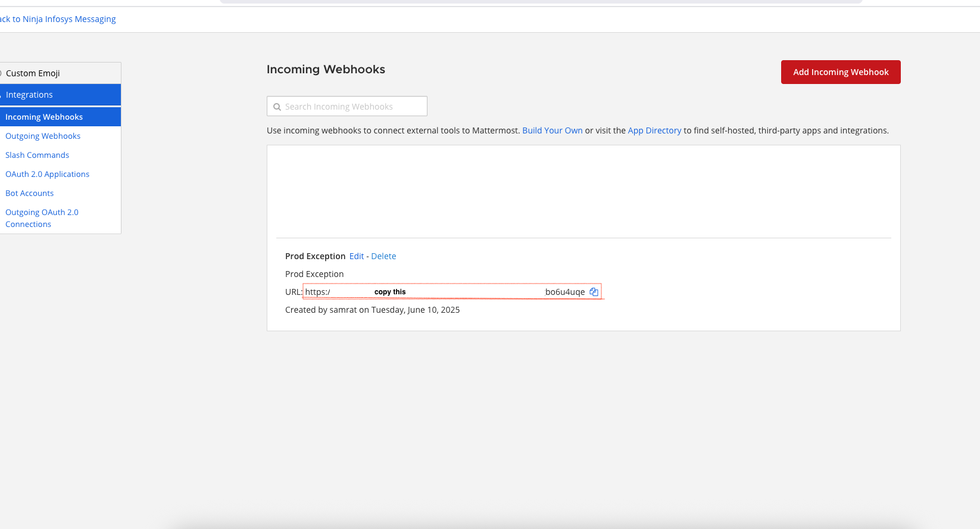Focus the Search Incoming Webhooks field
The width and height of the screenshot is (980, 529).
point(351,107)
